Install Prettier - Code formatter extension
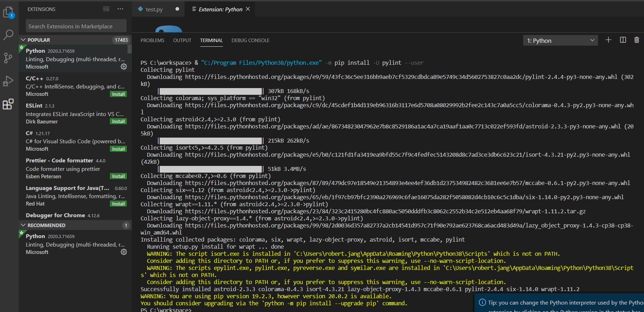 118,176
